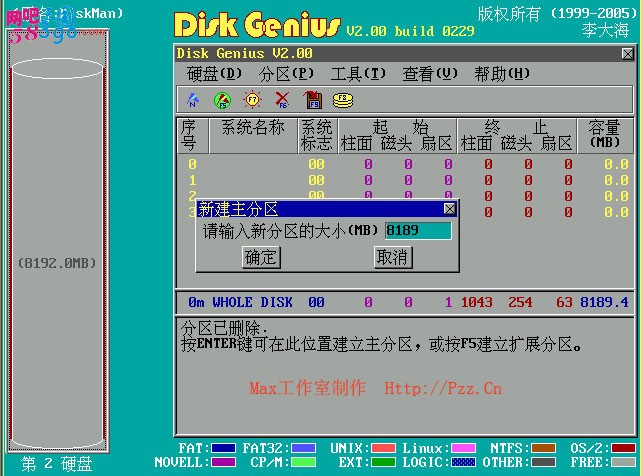Open the 硬盘(D) menu

215,74
